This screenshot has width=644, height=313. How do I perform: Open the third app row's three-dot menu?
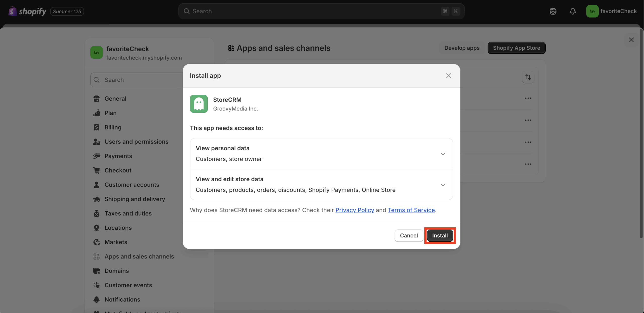(x=528, y=142)
